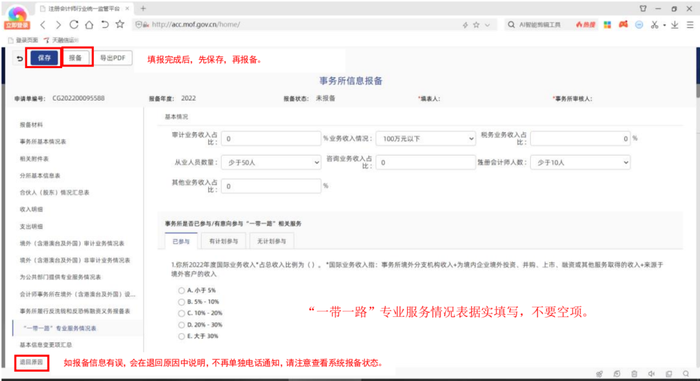Open the 注册会计师人数 dropdown showing 少于10人
The width and height of the screenshot is (700, 381).
[580, 163]
